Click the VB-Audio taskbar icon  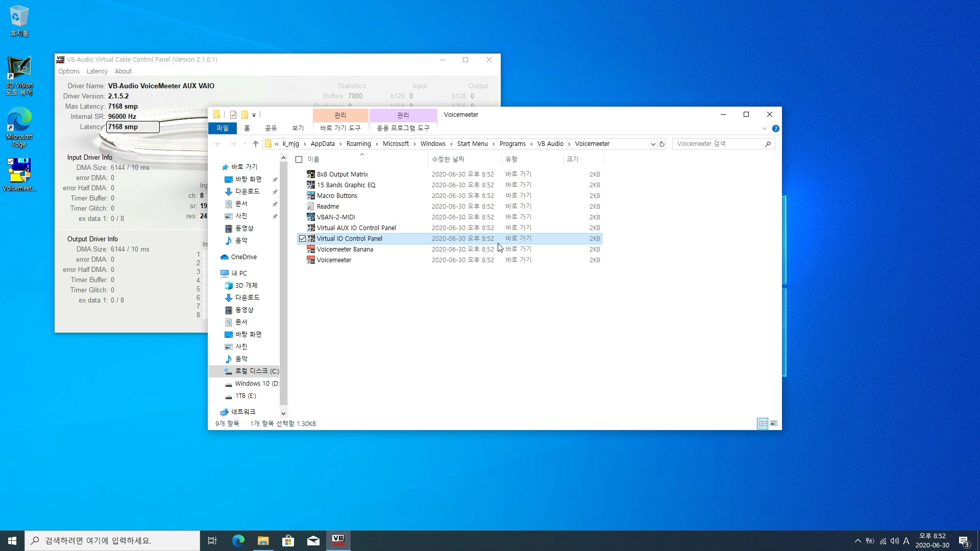pos(338,540)
